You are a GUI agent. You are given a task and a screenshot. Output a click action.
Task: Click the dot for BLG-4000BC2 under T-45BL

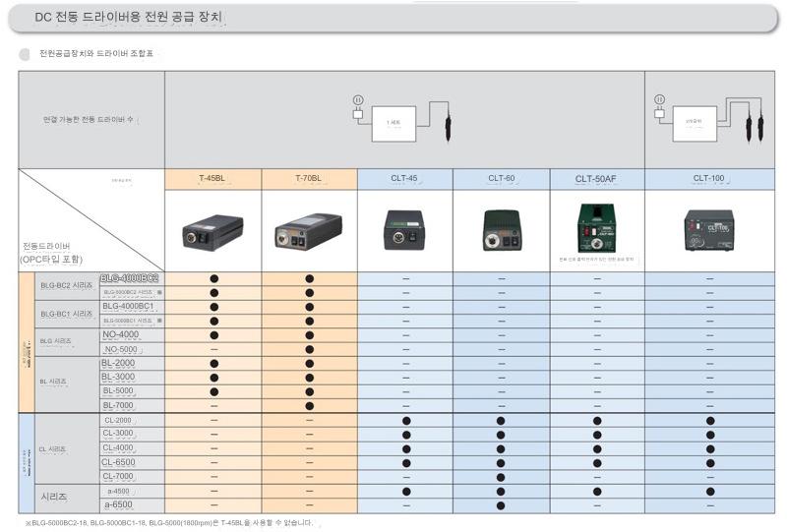pyautogui.click(x=213, y=279)
